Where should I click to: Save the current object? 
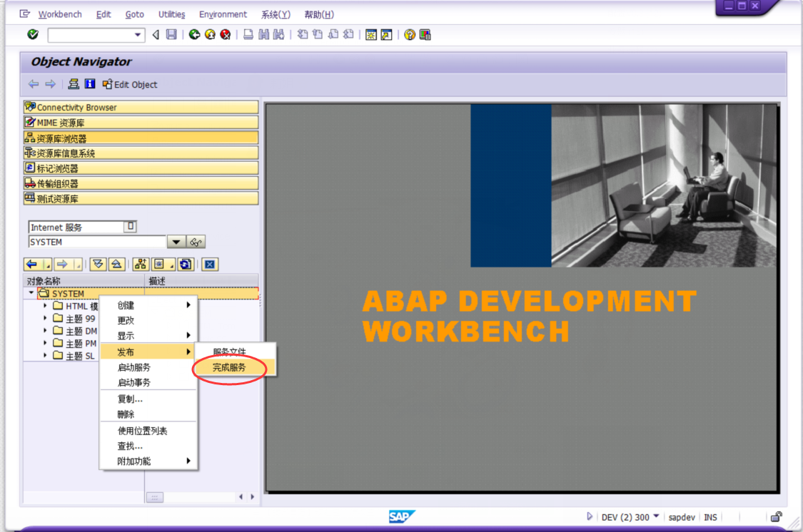[171, 34]
